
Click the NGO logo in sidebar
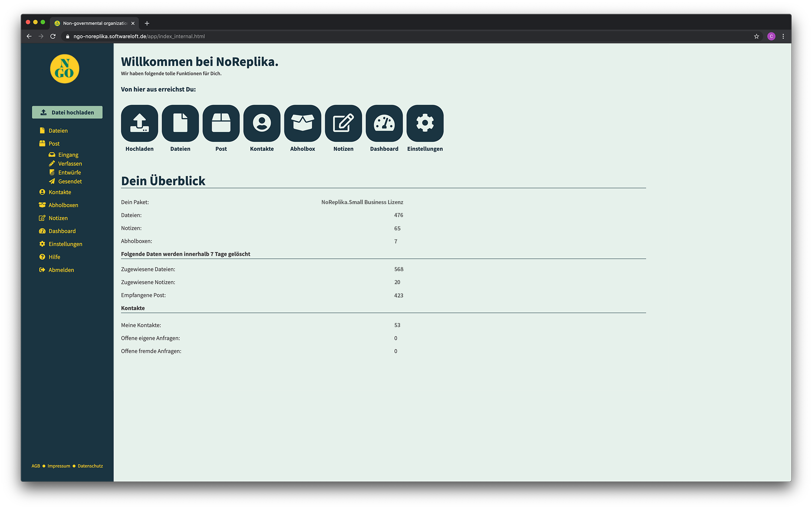pyautogui.click(x=65, y=69)
